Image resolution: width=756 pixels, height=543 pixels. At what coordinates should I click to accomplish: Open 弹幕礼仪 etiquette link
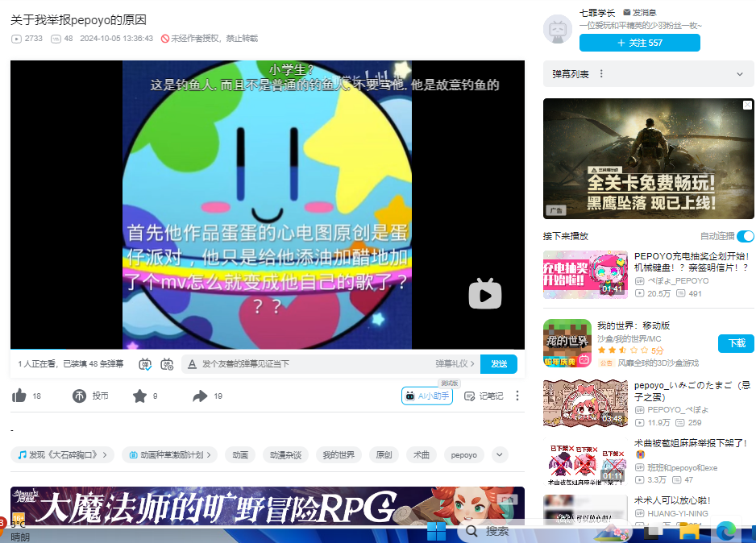click(x=455, y=364)
